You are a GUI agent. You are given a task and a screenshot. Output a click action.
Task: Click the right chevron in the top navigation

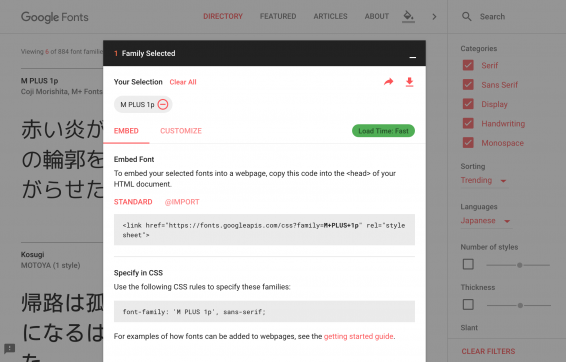434,17
